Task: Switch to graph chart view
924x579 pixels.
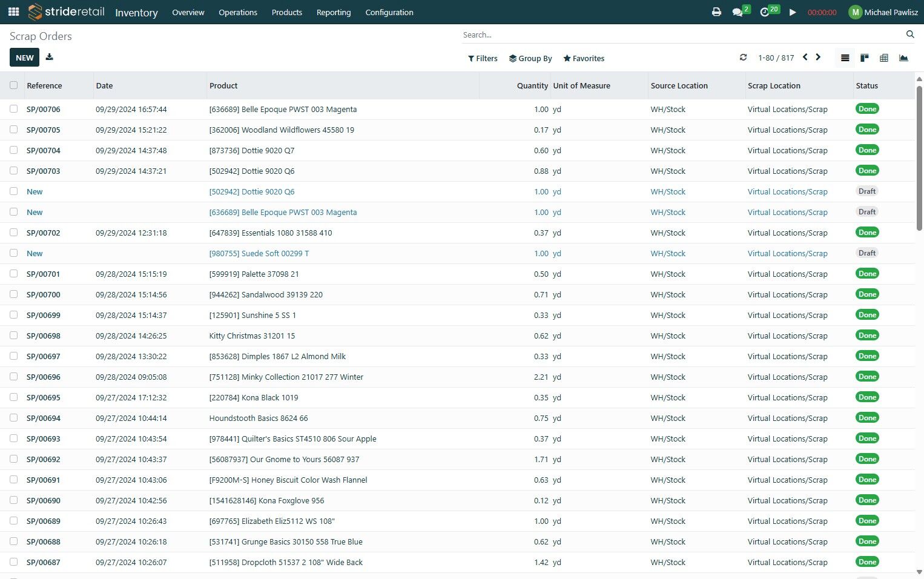Action: 903,58
